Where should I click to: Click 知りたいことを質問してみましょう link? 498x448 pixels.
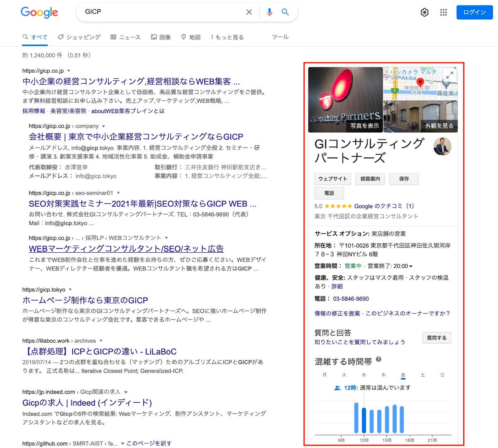pos(360,342)
